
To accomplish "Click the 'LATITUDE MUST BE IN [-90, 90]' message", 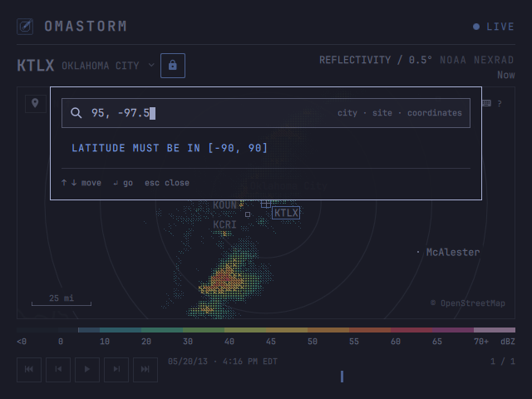I will coord(170,148).
